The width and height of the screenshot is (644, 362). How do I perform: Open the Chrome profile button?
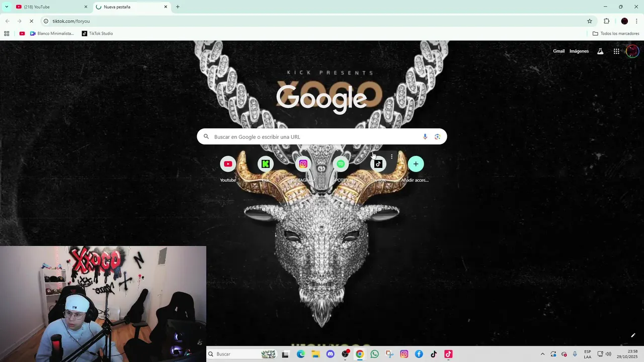coord(624,21)
